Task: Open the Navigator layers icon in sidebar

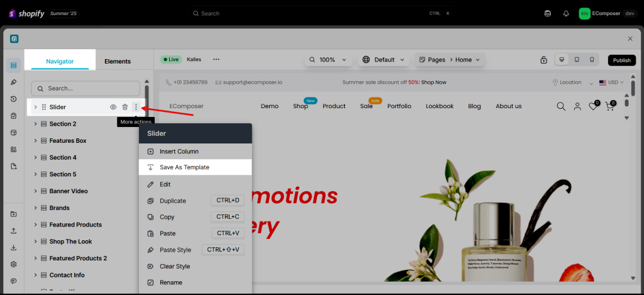Action: click(14, 65)
